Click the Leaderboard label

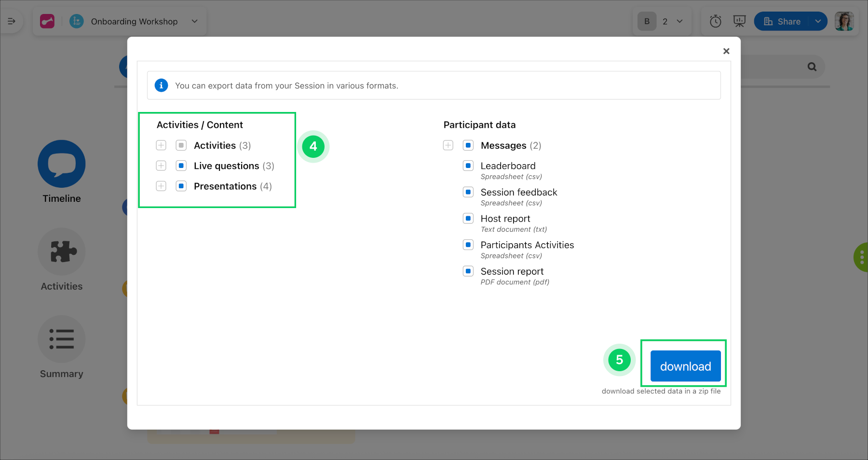(x=508, y=166)
